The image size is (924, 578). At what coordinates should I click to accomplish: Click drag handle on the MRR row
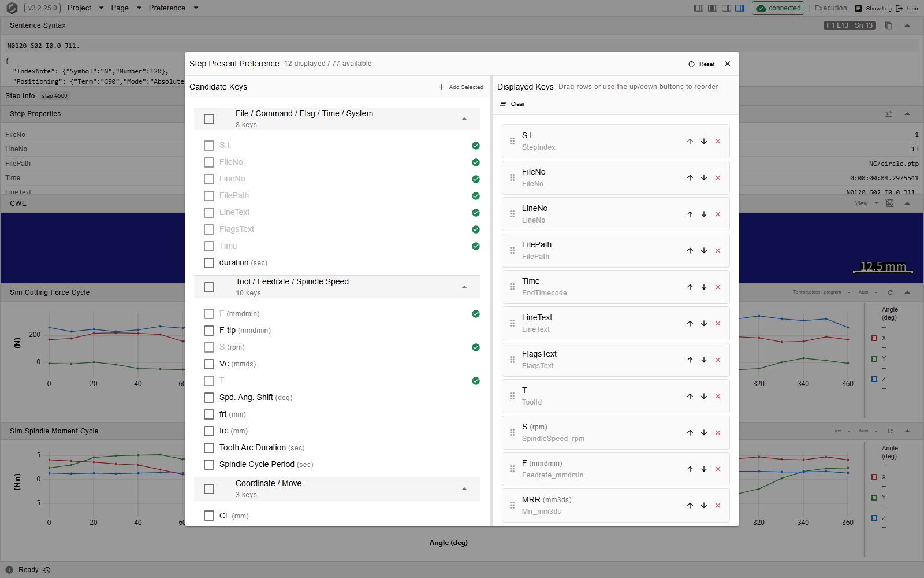(x=512, y=506)
